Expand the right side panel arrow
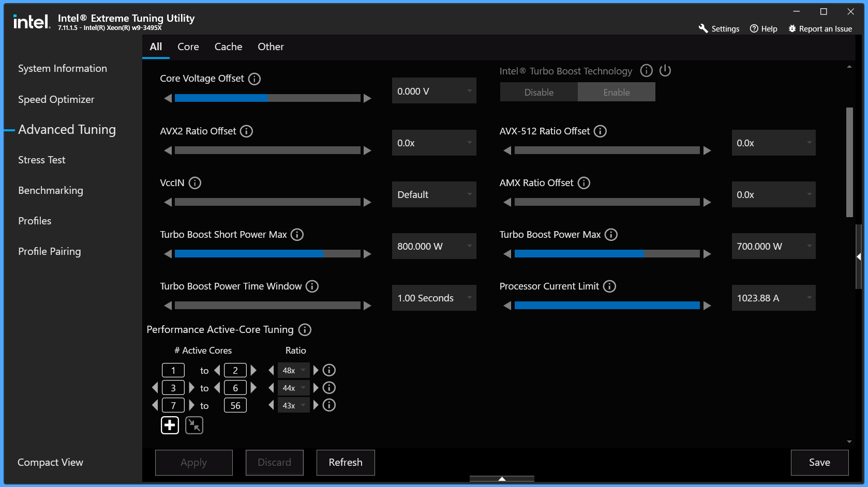 click(859, 256)
